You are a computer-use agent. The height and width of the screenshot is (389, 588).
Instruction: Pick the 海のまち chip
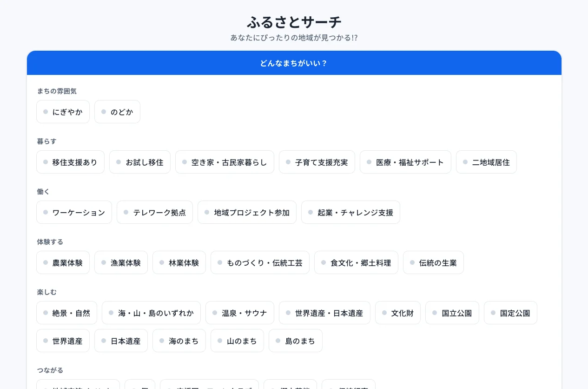(179, 341)
